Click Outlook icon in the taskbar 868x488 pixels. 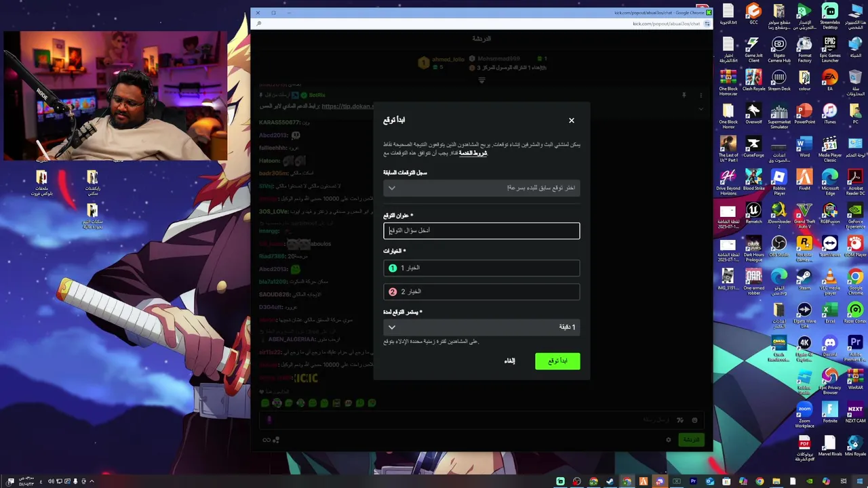pos(710,481)
